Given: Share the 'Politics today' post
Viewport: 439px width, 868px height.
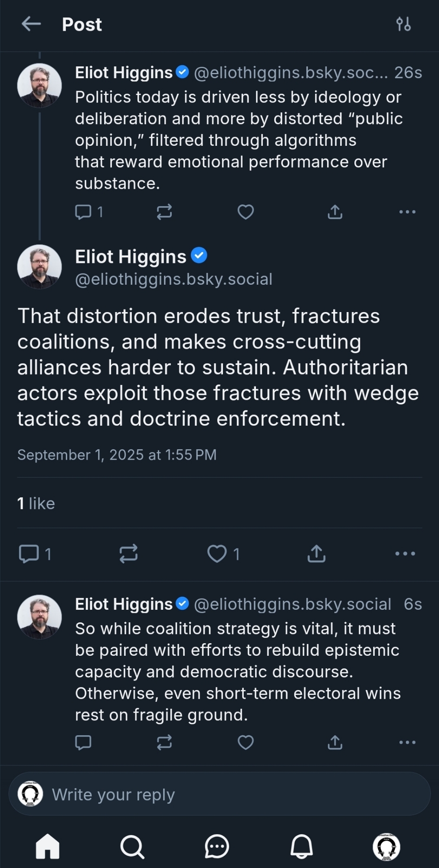Looking at the screenshot, I should click(335, 212).
